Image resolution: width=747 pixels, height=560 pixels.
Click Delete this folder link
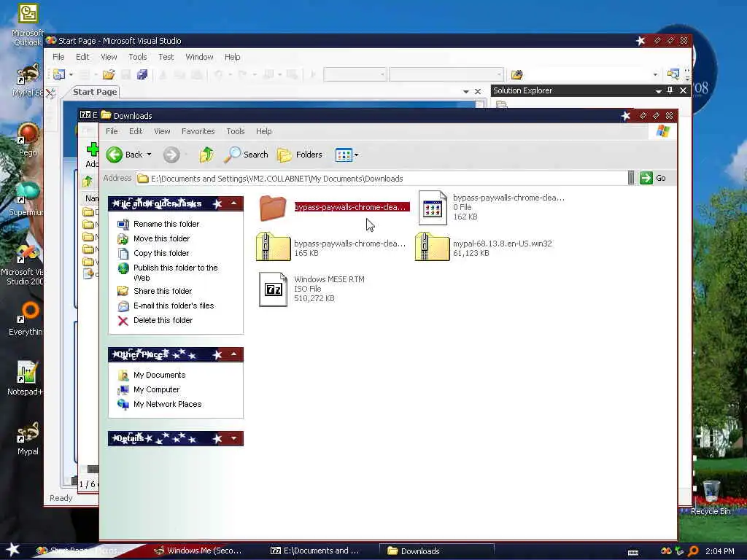[163, 321]
